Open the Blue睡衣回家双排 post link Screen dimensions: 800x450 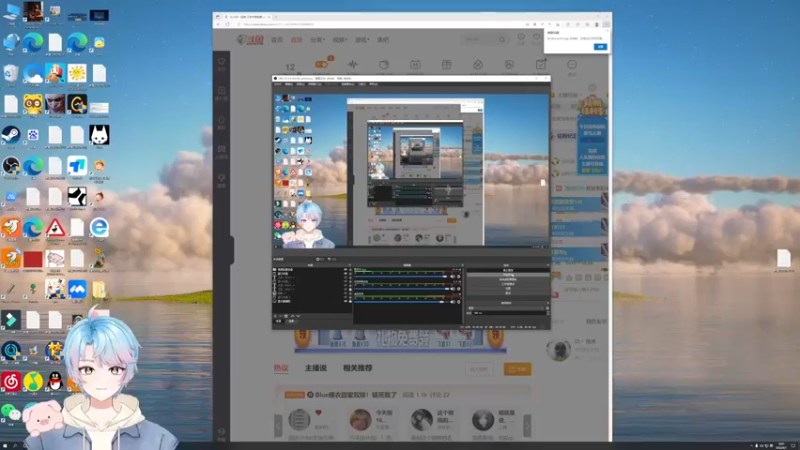click(x=356, y=395)
